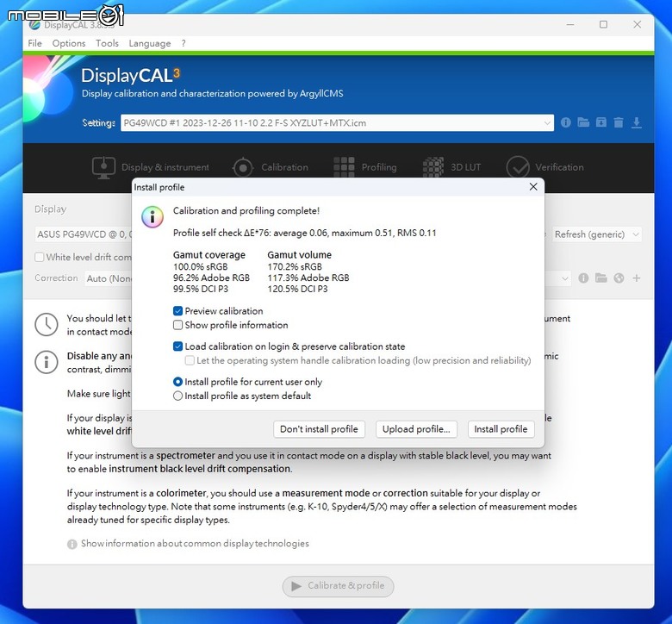Click the settings info icon
The image size is (672, 624).
pos(566,122)
